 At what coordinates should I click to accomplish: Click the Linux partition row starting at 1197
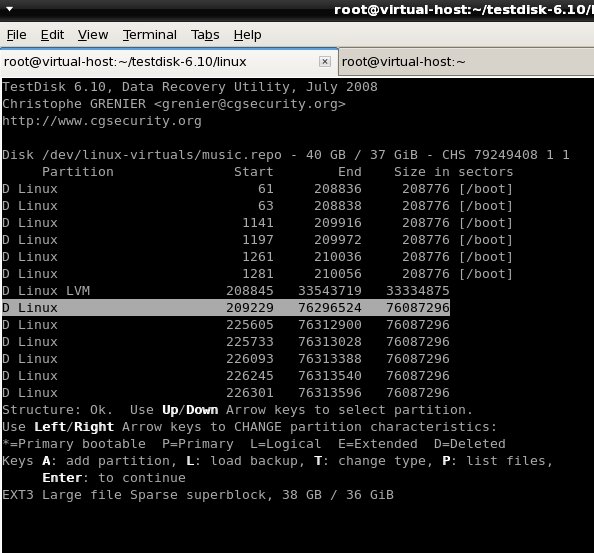[x=257, y=240]
